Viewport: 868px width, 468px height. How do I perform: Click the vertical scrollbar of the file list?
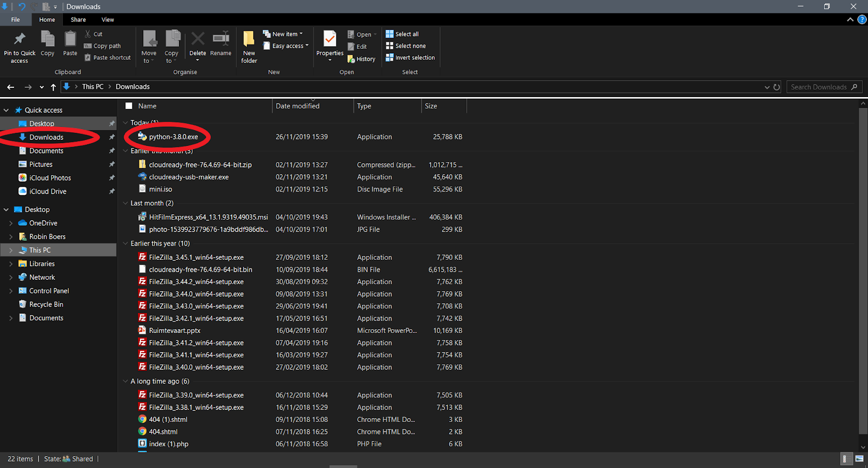pyautogui.click(x=863, y=271)
